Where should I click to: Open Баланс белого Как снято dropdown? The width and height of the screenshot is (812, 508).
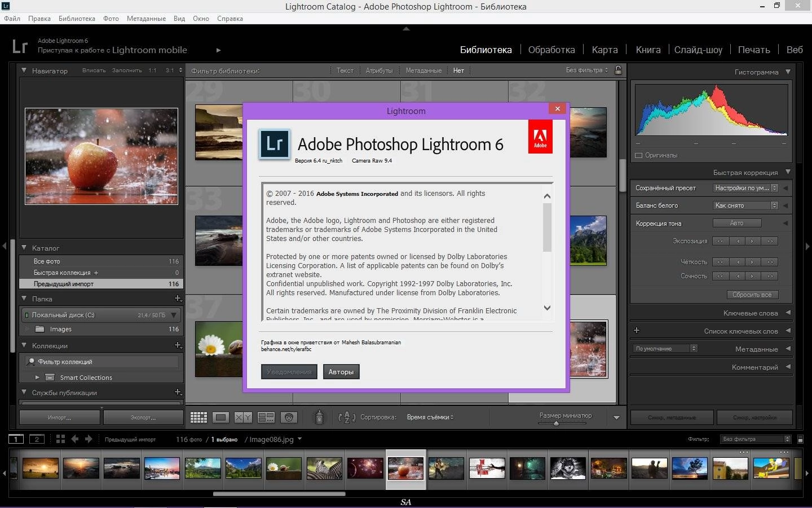tap(746, 205)
